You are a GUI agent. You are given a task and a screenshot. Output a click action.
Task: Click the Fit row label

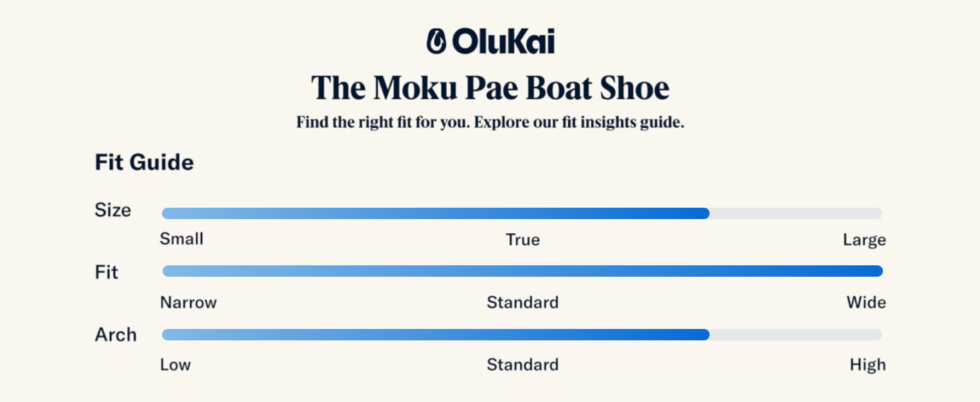click(x=106, y=273)
